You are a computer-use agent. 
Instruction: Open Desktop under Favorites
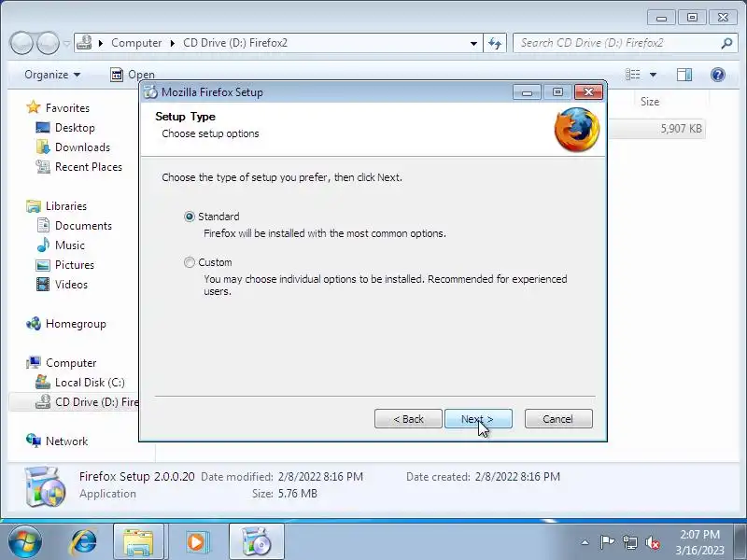tap(75, 128)
